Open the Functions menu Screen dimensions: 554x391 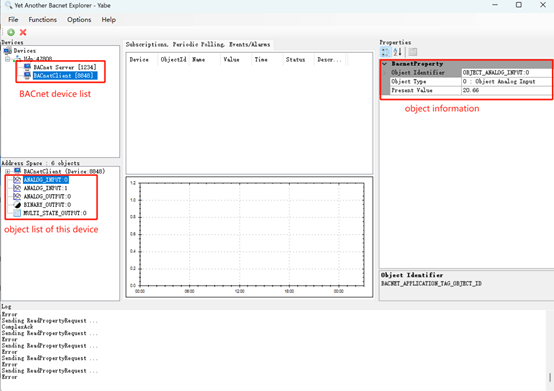[x=42, y=19]
